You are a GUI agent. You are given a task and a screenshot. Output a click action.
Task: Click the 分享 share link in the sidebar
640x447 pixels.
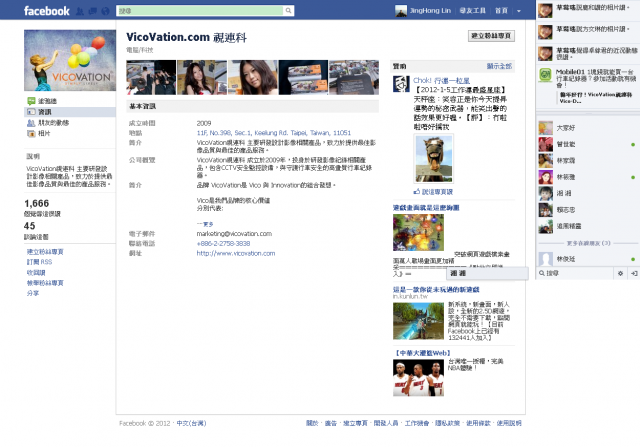[x=33, y=293]
